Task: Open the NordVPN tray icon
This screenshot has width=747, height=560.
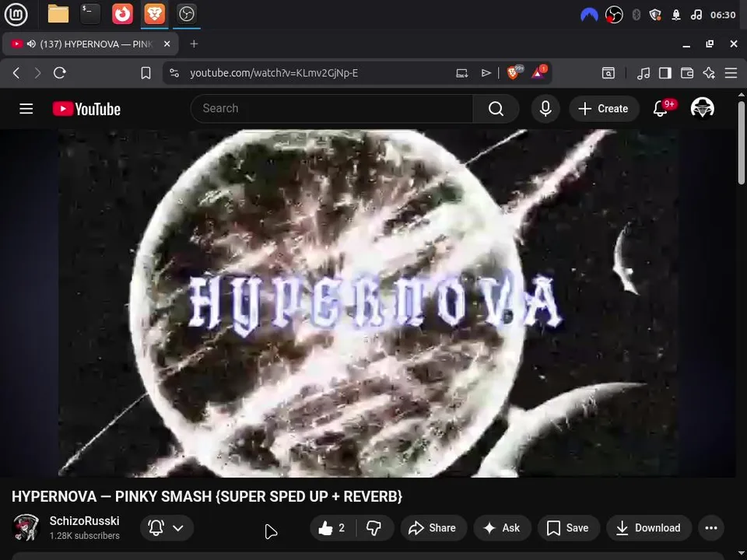Action: click(589, 15)
